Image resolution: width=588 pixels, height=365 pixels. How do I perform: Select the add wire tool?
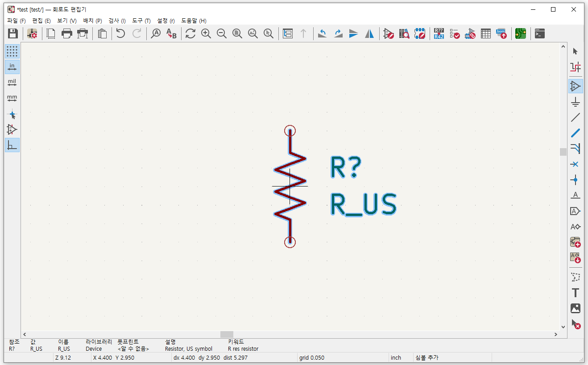click(576, 117)
